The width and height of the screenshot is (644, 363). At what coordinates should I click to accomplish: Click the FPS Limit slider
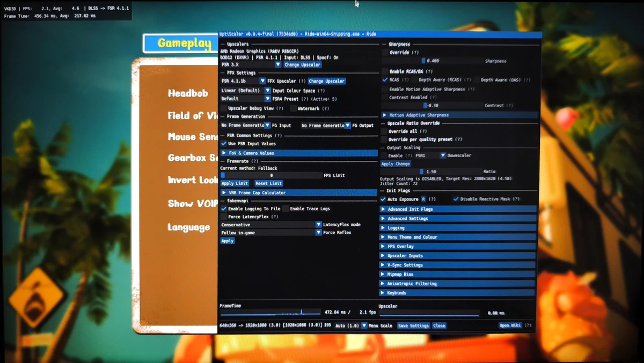[x=271, y=175]
